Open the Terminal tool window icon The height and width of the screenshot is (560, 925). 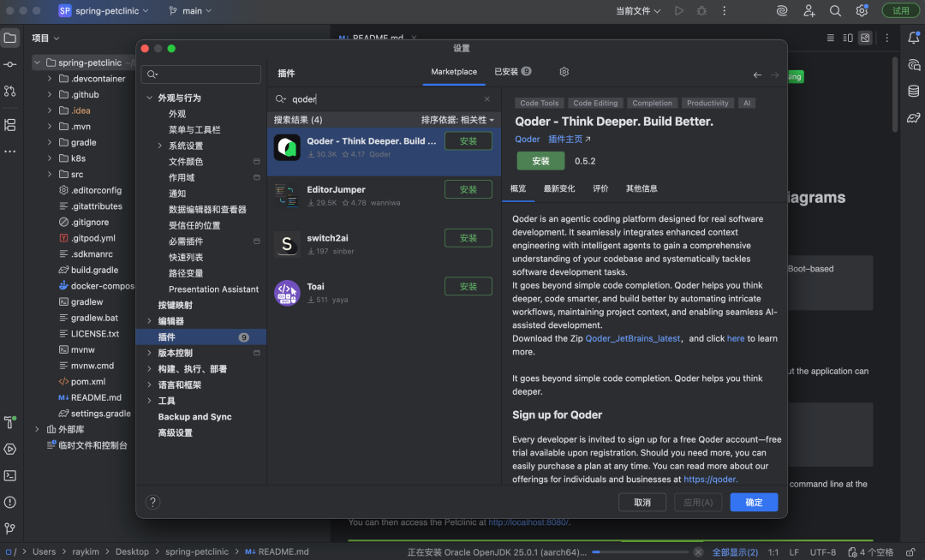(x=10, y=475)
